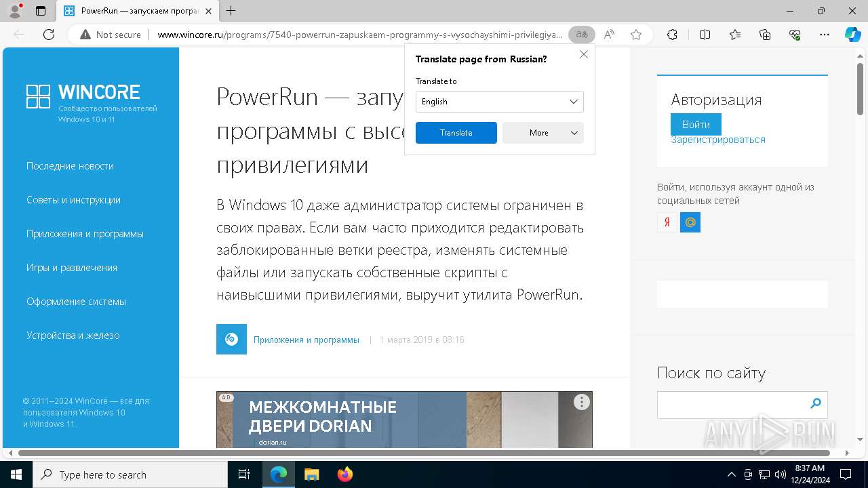This screenshot has height=488, width=868.
Task: Expand the More options arrow
Action: tap(574, 133)
